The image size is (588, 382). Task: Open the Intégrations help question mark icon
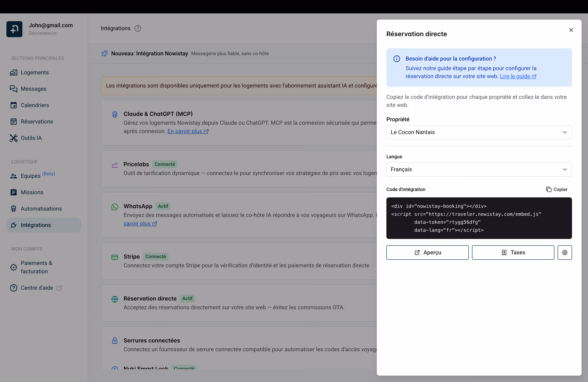click(x=138, y=28)
